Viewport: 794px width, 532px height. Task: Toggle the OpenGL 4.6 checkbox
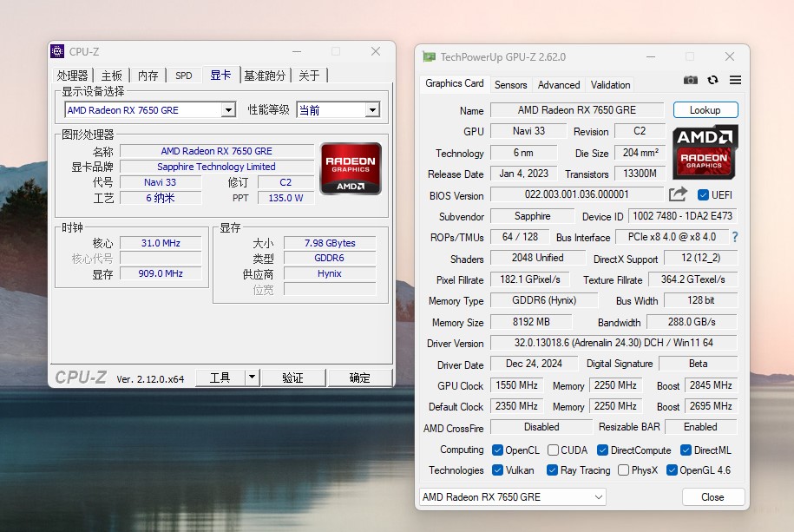pos(672,470)
